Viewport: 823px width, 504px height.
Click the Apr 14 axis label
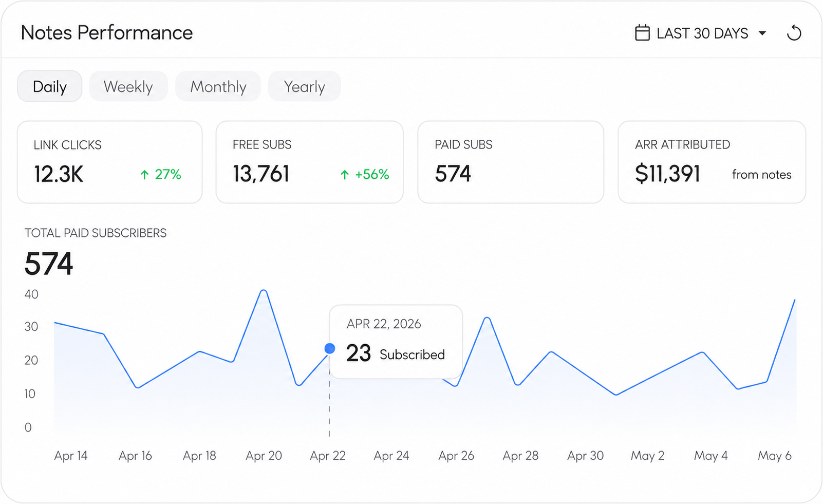coord(71,456)
